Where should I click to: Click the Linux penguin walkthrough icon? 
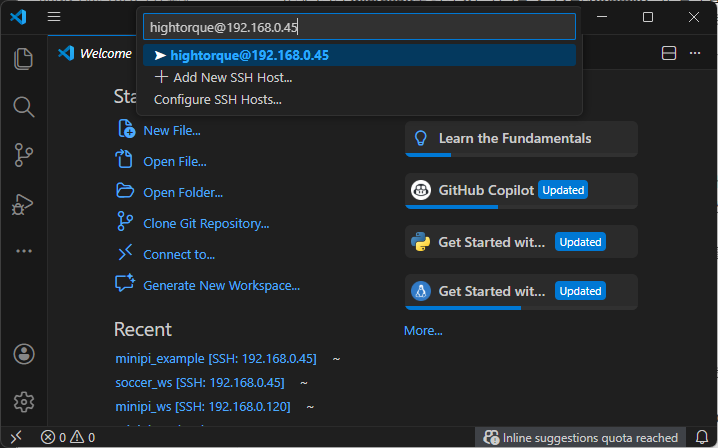point(420,291)
